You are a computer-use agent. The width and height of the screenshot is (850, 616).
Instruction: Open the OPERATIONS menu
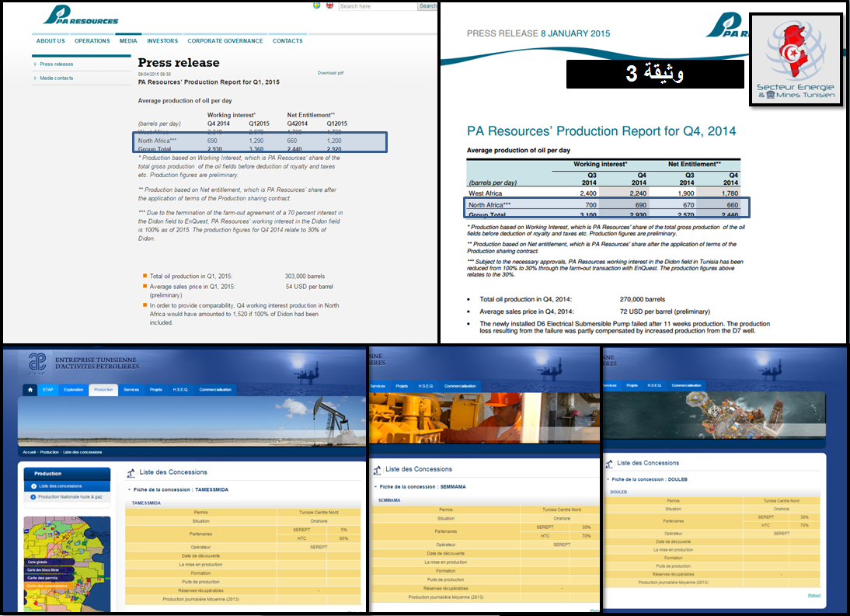tap(92, 40)
